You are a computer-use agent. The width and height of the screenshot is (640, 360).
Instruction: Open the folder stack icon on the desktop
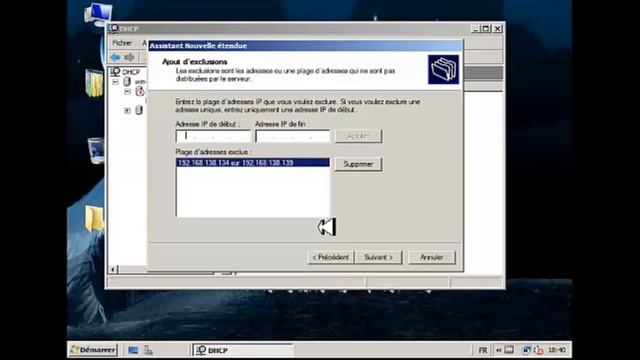(94, 83)
